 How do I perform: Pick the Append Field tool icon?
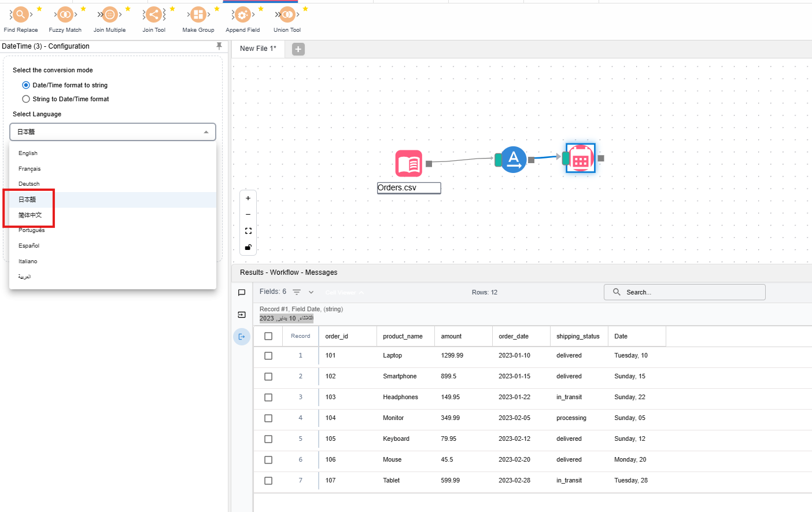click(242, 14)
